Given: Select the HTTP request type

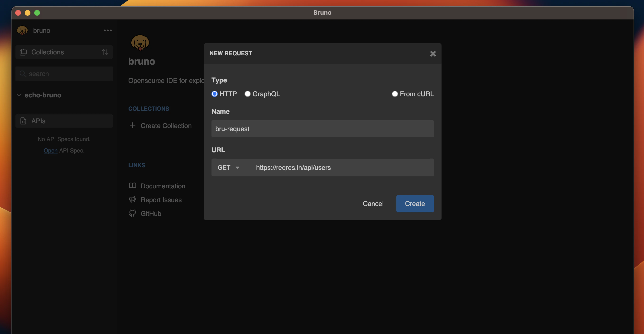Looking at the screenshot, I should pyautogui.click(x=215, y=94).
